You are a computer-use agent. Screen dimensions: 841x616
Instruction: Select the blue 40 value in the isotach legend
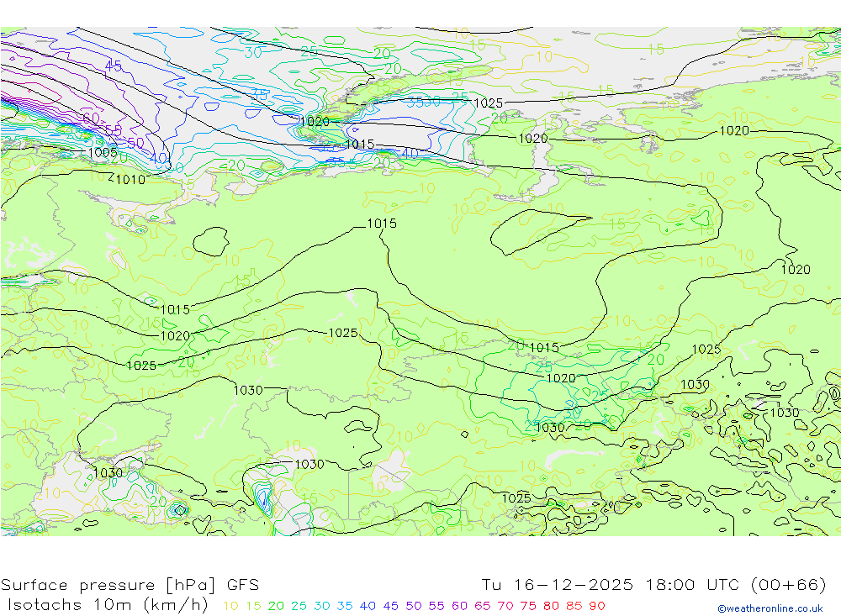coord(368,607)
